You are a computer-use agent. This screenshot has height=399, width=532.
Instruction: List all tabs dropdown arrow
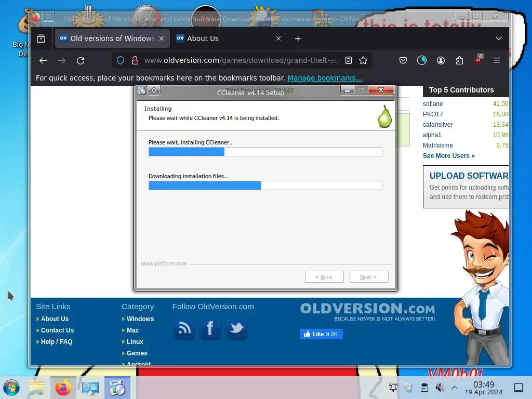tap(498, 38)
